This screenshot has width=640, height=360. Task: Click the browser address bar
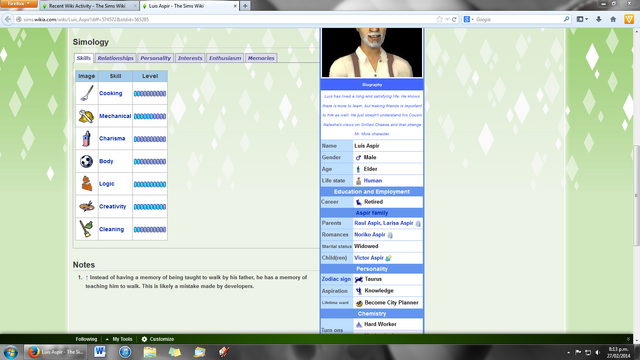(x=229, y=19)
